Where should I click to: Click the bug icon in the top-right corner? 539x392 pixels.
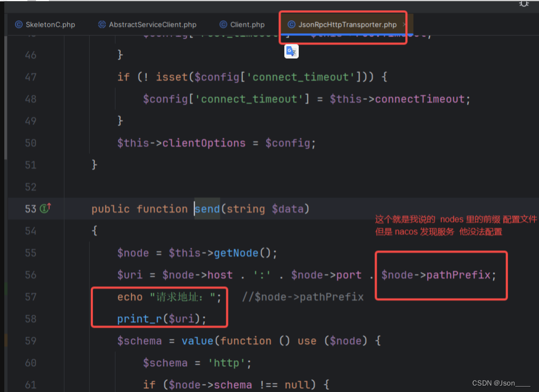tap(524, 4)
